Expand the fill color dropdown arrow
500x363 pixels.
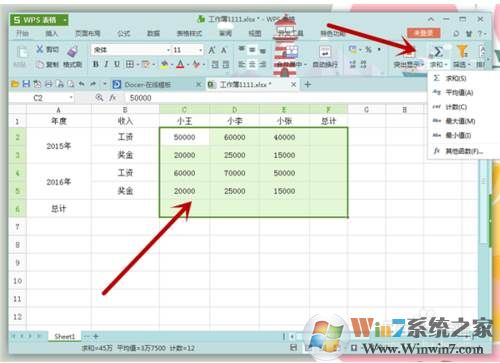[172, 65]
